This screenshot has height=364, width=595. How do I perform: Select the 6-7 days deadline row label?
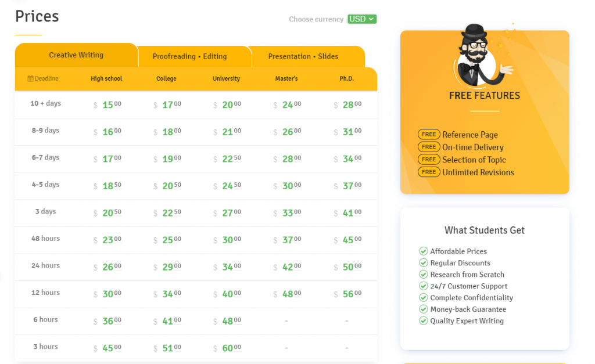45,157
